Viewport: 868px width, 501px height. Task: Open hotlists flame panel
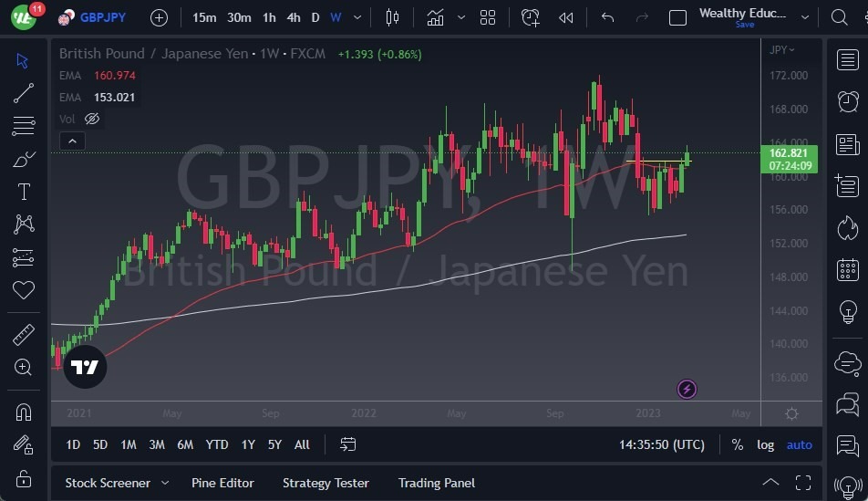[x=848, y=227]
